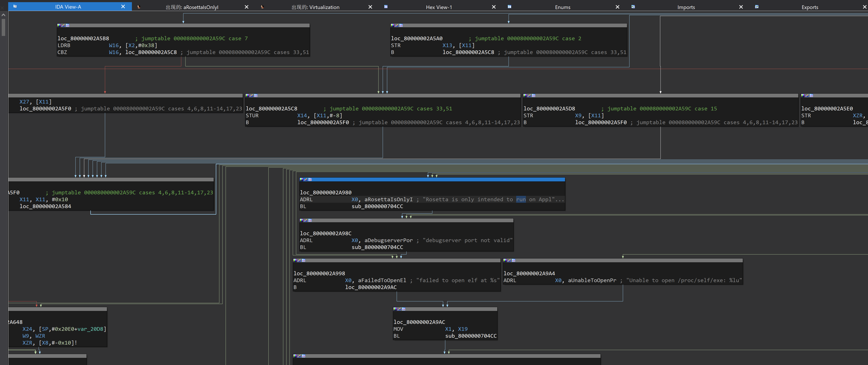Image resolution: width=868 pixels, height=365 pixels.
Task: Click the pencil edit icon on loc_80000002A5A0 node
Action: [x=397, y=25]
